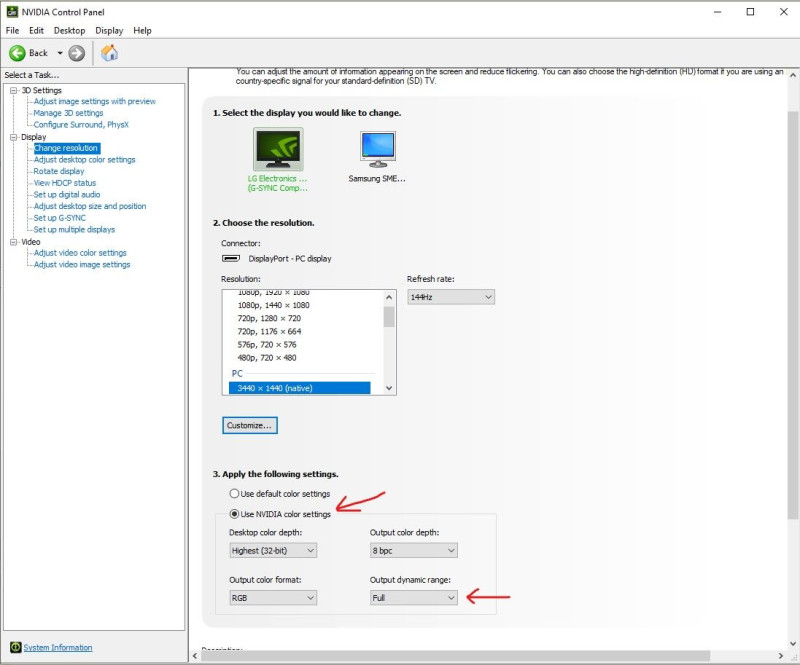Collapse the Video tree node
Image resolution: width=800 pixels, height=665 pixels.
point(14,242)
